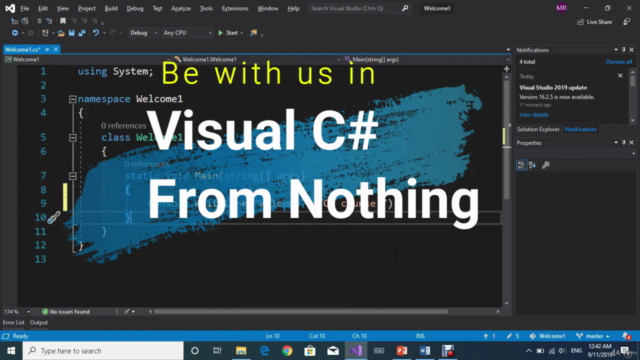640x360 pixels.
Task: Click the green Start debugging arrow
Action: coord(220,33)
